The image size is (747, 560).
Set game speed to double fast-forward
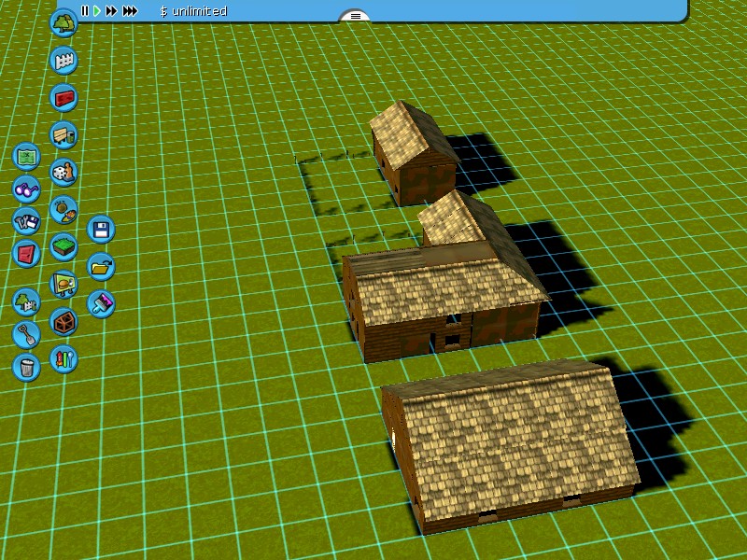pos(111,11)
